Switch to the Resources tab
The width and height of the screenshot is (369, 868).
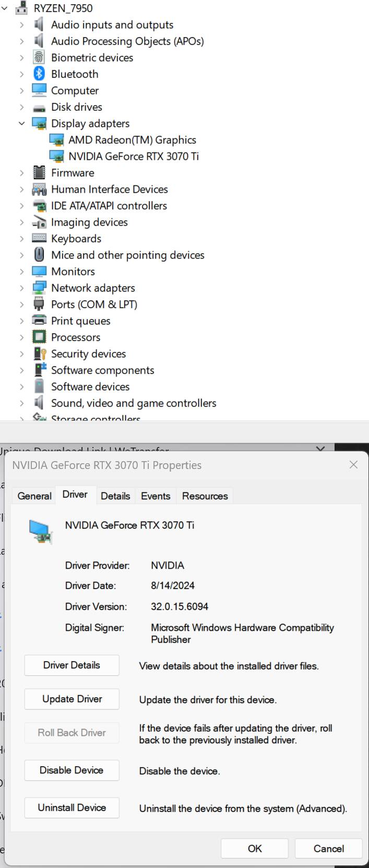[x=205, y=496]
